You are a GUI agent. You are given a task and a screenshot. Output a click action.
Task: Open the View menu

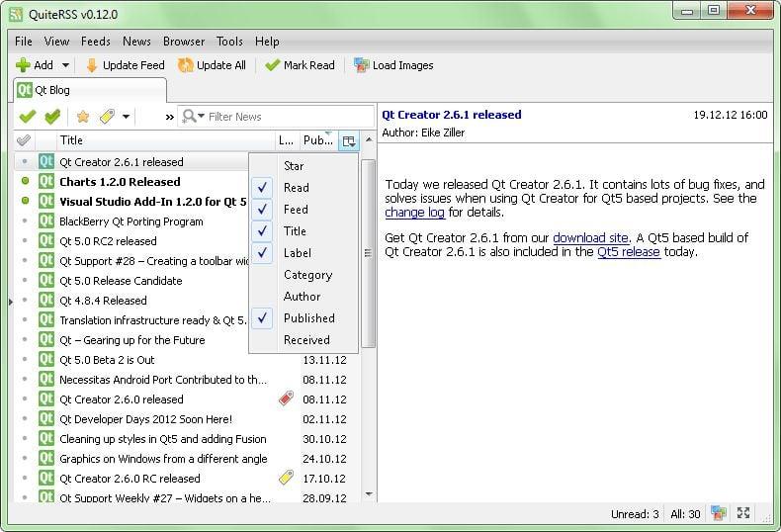(x=56, y=42)
